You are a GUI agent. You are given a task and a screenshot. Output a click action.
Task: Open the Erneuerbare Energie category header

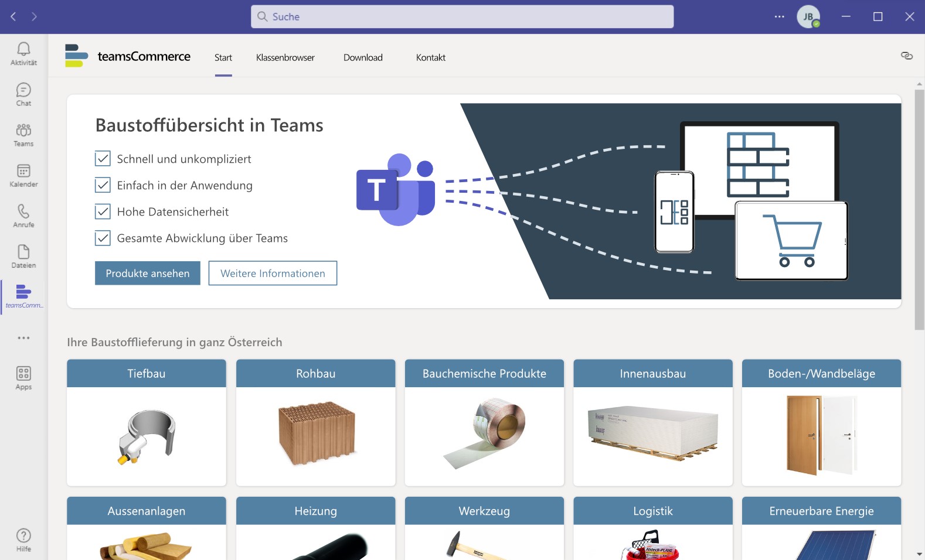pos(822,511)
